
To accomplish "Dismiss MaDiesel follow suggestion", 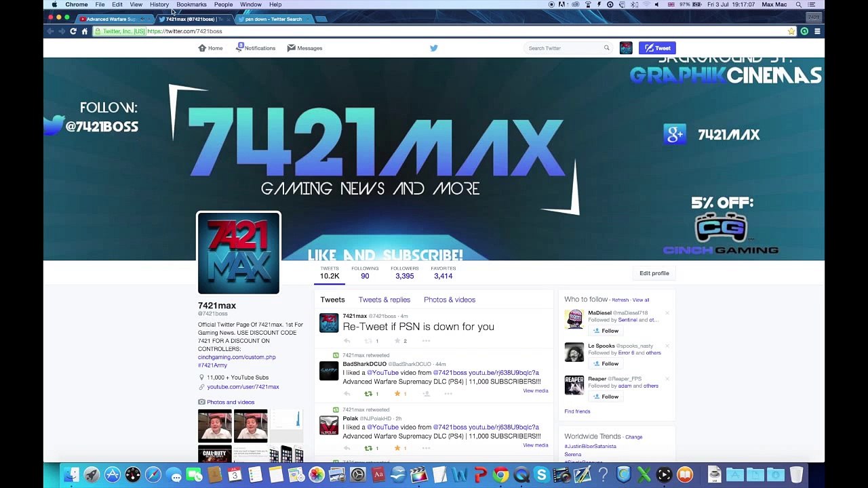I will tap(667, 313).
